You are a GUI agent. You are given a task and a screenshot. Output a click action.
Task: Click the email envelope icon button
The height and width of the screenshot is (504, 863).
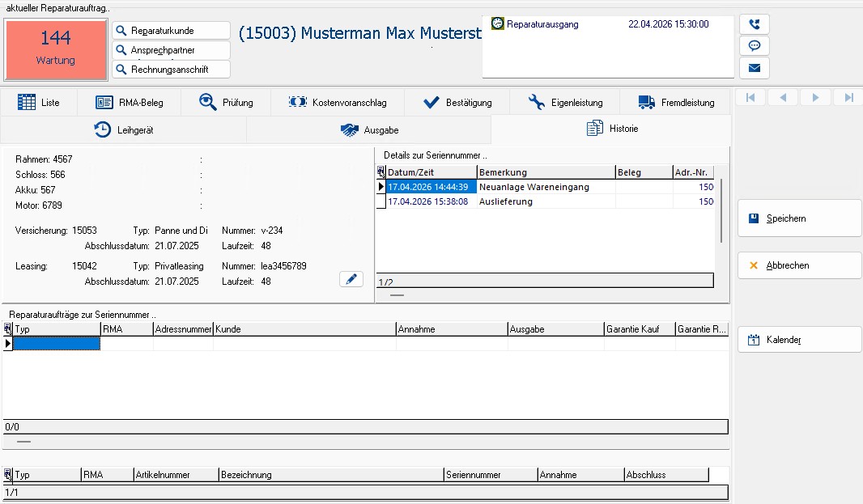754,68
